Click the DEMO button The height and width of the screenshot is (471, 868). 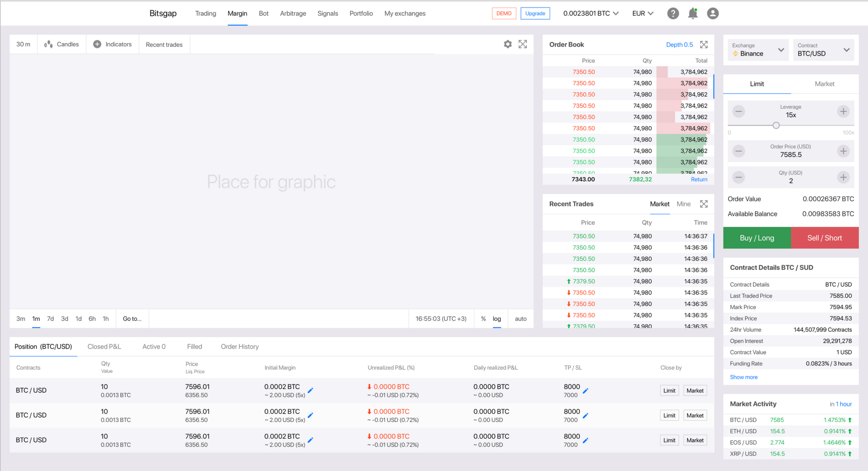[504, 13]
